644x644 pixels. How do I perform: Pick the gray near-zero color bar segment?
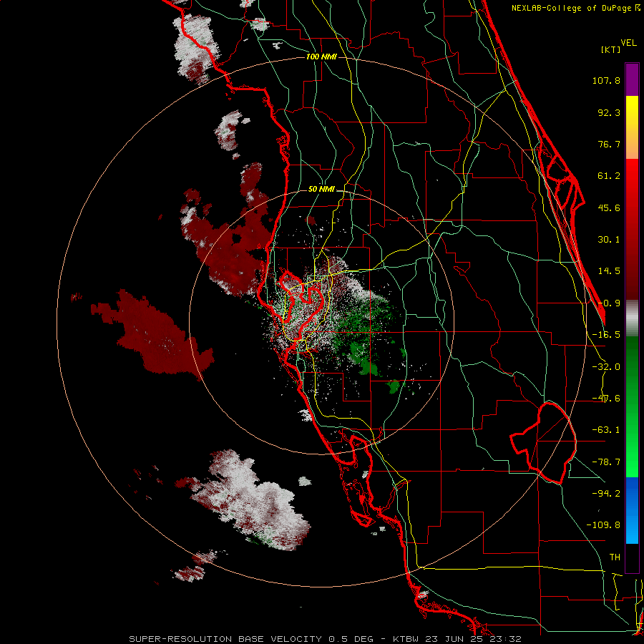click(632, 318)
